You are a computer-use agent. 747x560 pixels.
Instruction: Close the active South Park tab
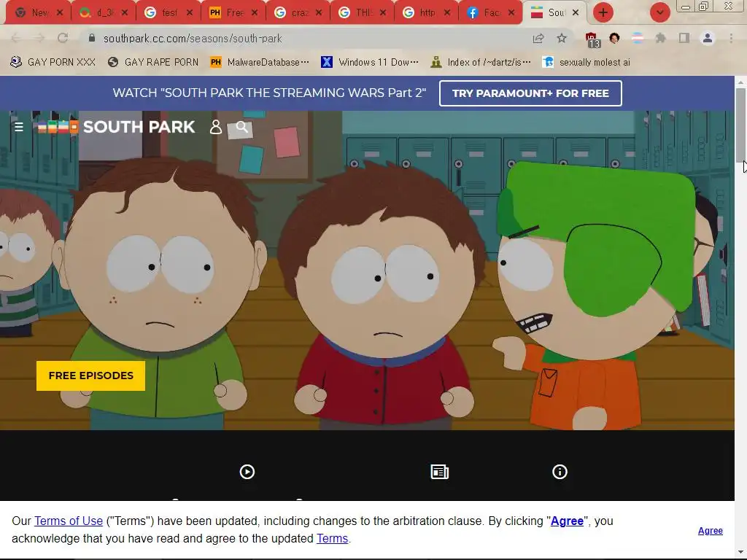[x=576, y=12]
